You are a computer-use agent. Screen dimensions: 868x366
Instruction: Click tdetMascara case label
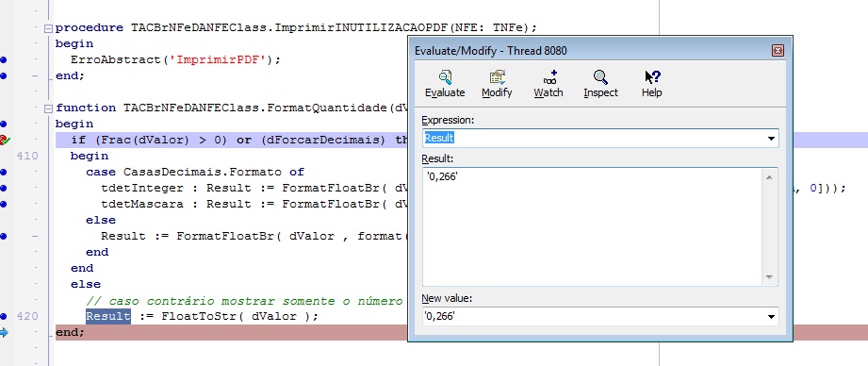click(x=141, y=205)
